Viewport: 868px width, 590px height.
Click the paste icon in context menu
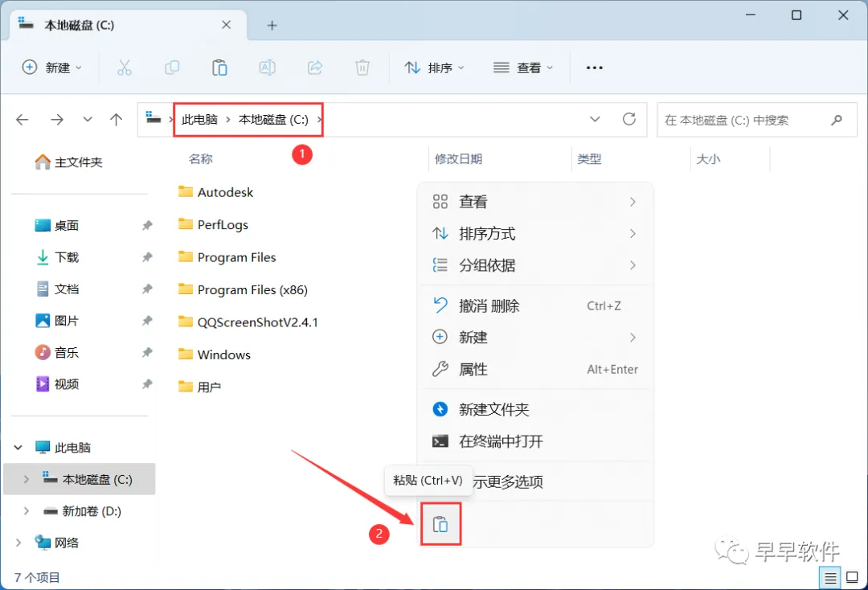(440, 524)
